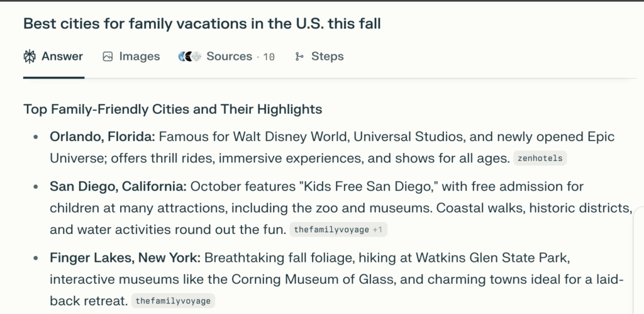The image size is (644, 314).
Task: Open the San Diego thefamilyvoyage citation
Action: pos(331,230)
